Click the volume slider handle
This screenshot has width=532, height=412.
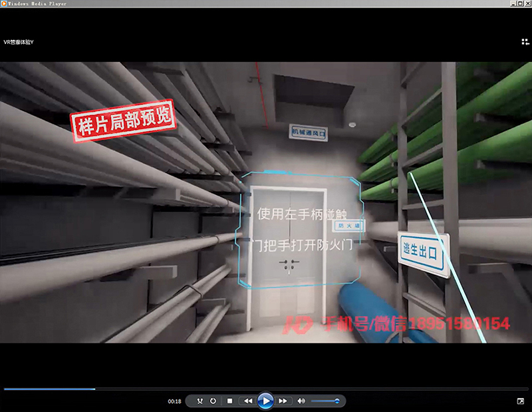pos(337,401)
